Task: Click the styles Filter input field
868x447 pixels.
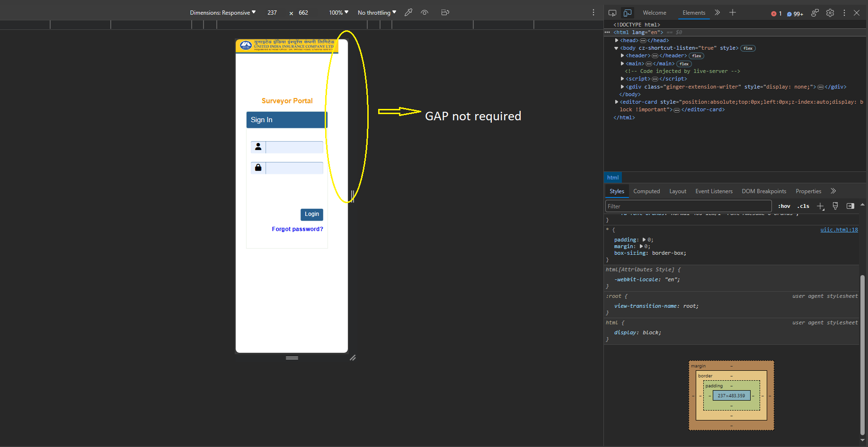Action: (689, 206)
